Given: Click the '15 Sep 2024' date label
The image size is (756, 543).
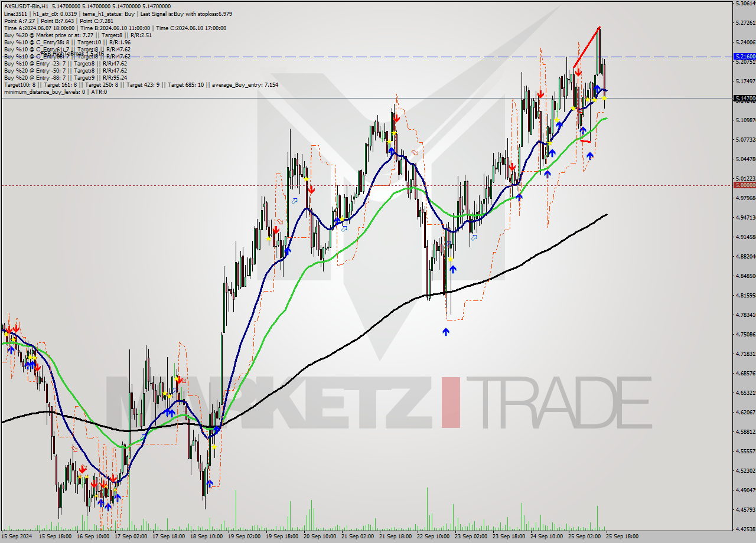Looking at the screenshot, I should click(17, 537).
